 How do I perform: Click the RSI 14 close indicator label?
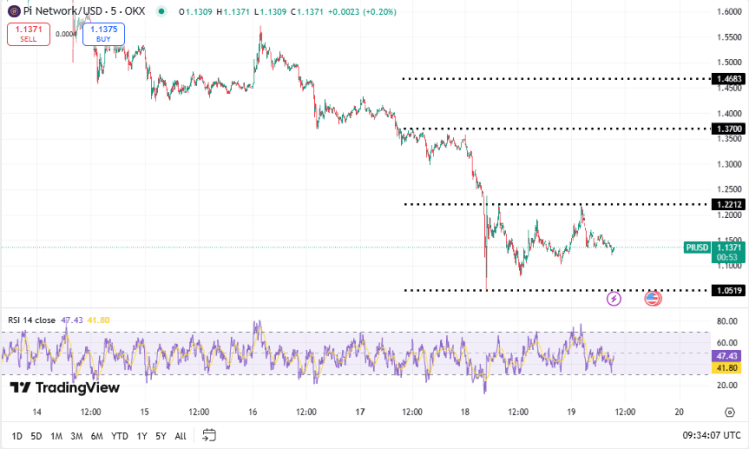click(32, 319)
